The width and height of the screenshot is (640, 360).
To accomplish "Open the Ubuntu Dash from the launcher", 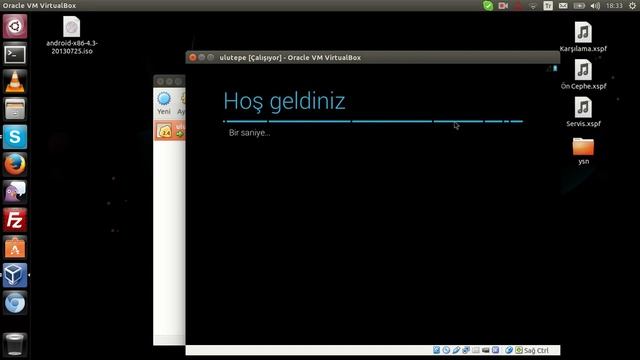I will [15, 27].
